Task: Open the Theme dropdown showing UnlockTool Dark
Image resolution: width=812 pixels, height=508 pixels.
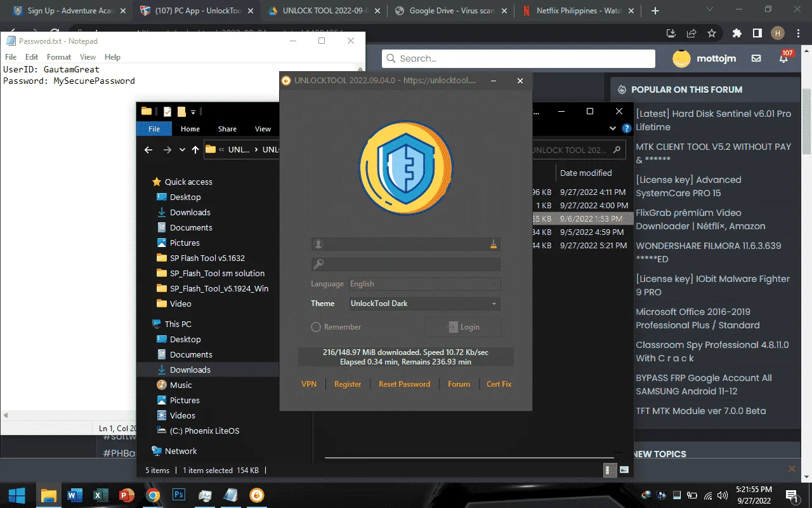Action: [x=424, y=304]
